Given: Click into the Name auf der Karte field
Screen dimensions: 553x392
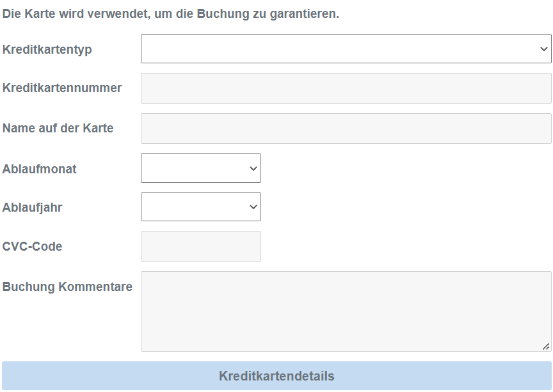Looking at the screenshot, I should tap(346, 129).
